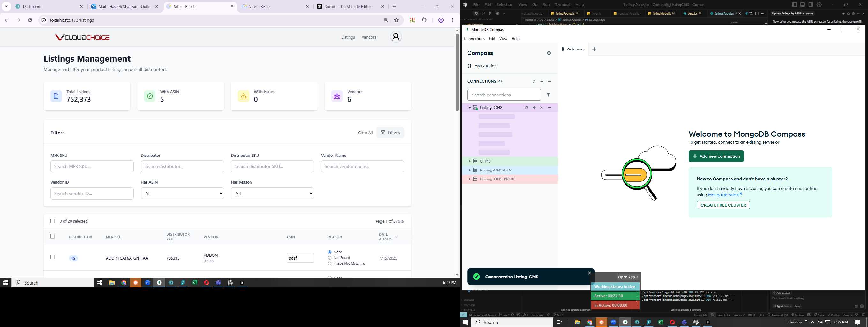Open Connections menu in Compass
This screenshot has height=327, width=868.
(x=475, y=39)
